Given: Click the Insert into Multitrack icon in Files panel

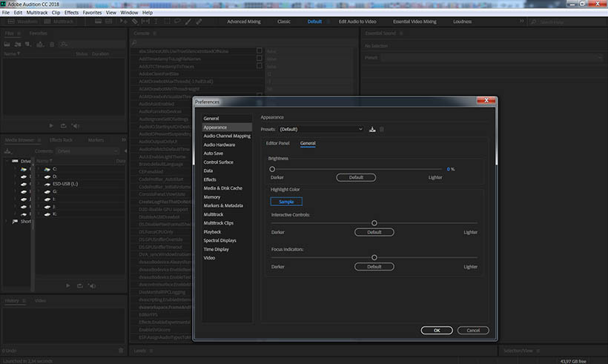Looking at the screenshot, I should click(40, 44).
